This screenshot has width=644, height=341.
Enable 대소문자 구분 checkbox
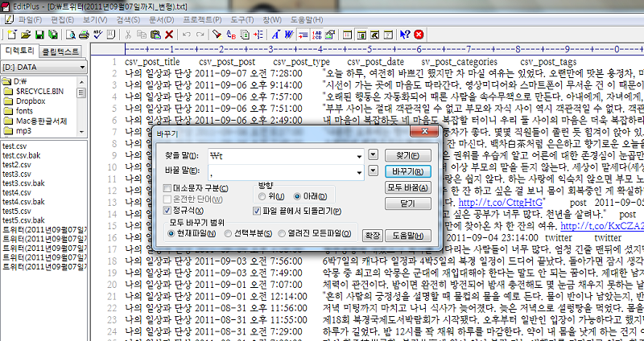[167, 188]
